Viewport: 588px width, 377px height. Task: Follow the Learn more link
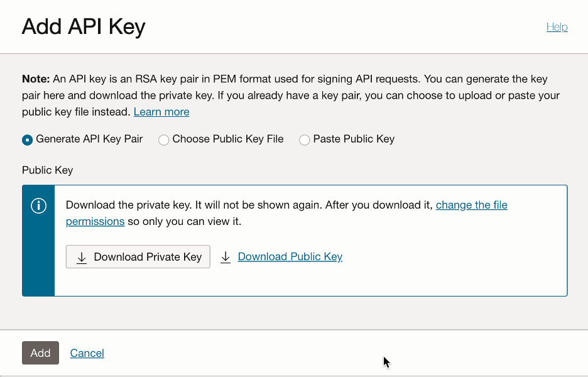click(x=161, y=112)
